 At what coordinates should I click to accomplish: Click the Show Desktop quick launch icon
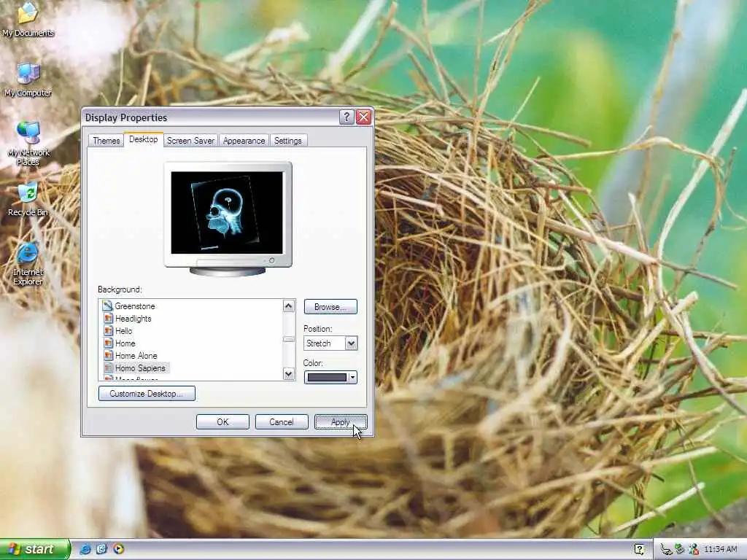coord(101,549)
